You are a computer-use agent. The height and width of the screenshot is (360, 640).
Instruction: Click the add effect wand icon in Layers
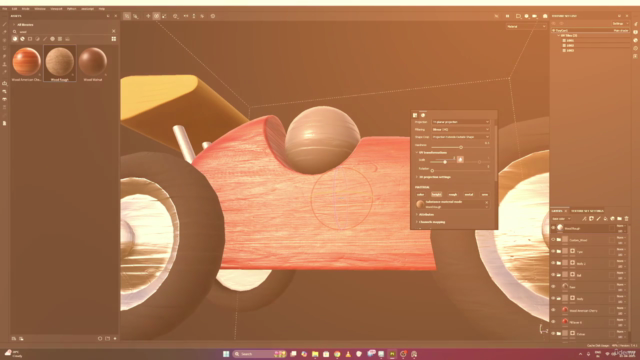point(584,219)
